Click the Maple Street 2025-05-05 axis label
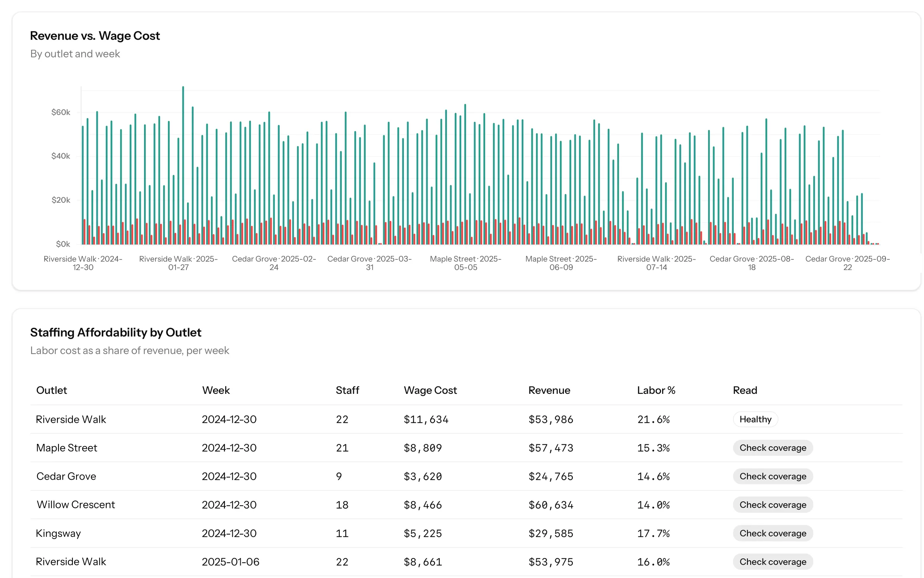 tap(465, 263)
